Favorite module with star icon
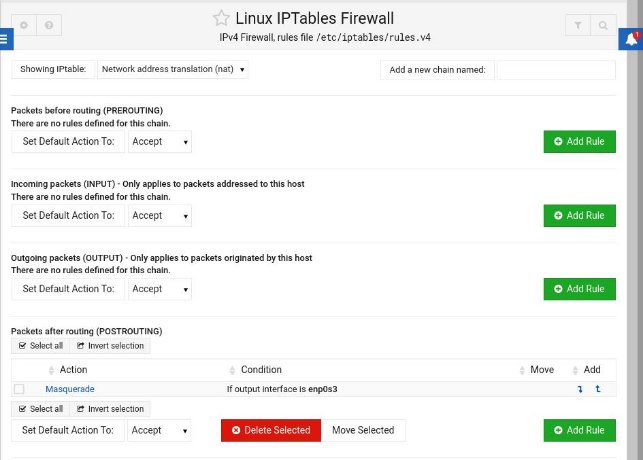643x460 pixels. pyautogui.click(x=221, y=18)
